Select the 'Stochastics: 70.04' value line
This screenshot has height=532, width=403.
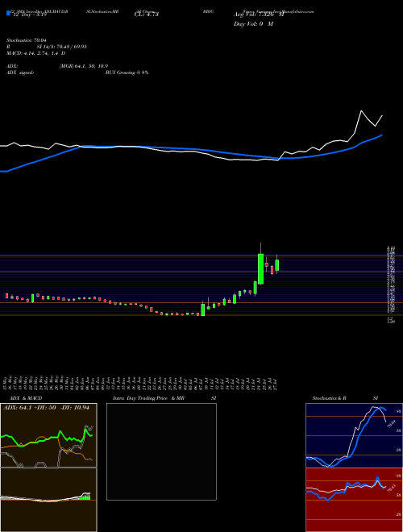pyautogui.click(x=26, y=40)
